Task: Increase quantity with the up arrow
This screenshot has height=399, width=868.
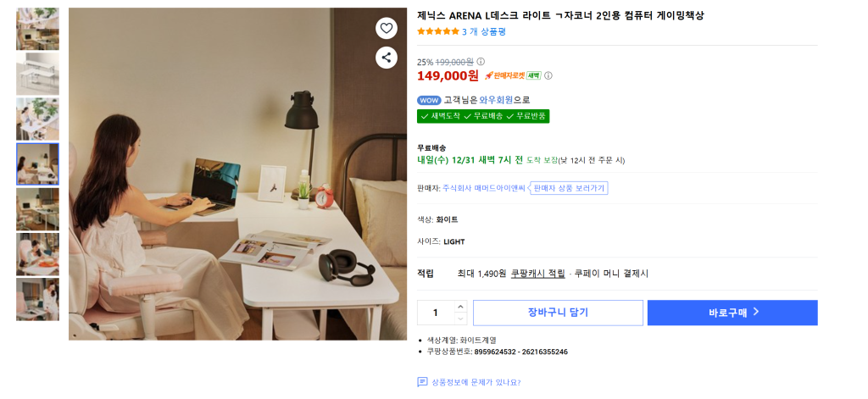Action: [460, 307]
